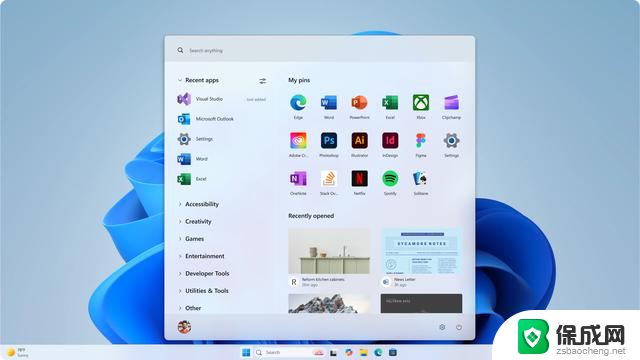Open Edge from My pins
The width and height of the screenshot is (640, 360).
point(298,106)
